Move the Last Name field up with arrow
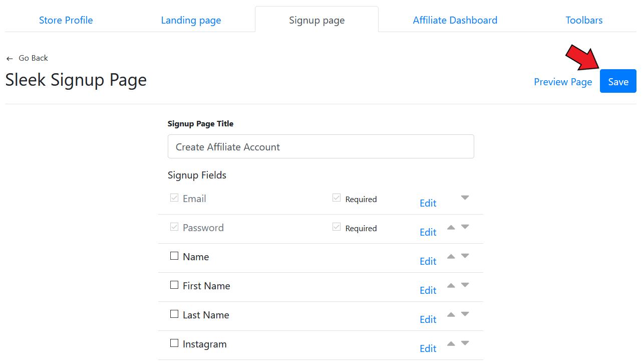Image resolution: width=644 pixels, height=362 pixels. [x=451, y=314]
